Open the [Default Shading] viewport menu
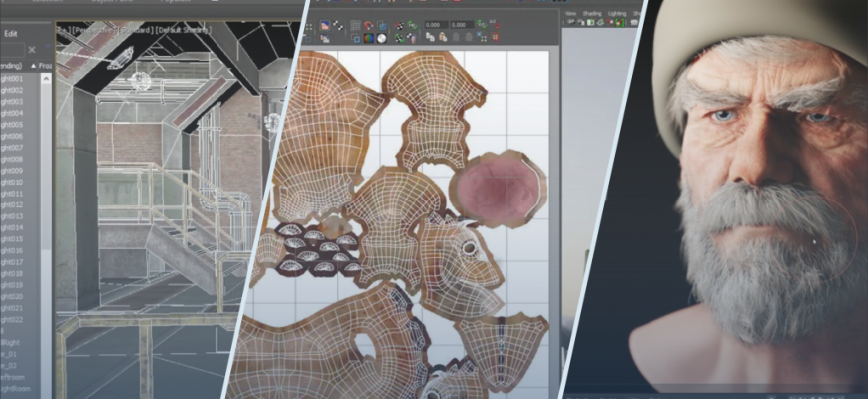This screenshot has height=399, width=868. pyautogui.click(x=183, y=30)
